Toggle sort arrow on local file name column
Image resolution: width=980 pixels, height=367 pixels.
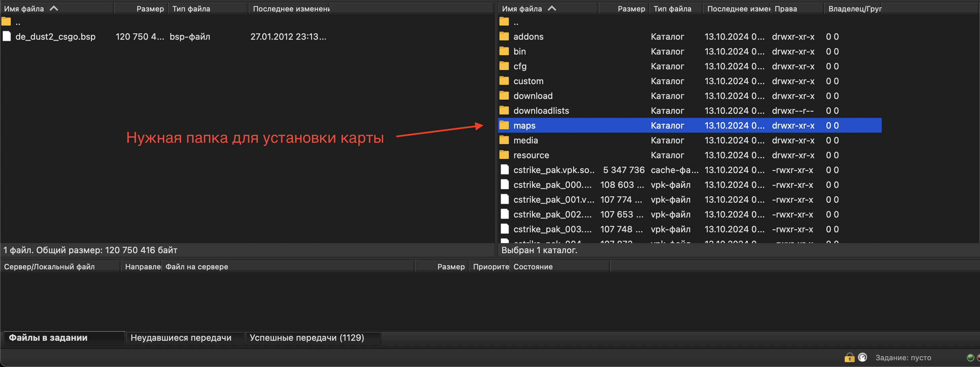point(54,8)
